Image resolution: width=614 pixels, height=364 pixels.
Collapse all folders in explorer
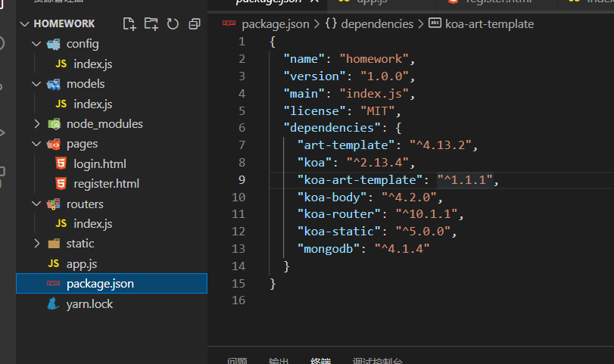point(195,24)
